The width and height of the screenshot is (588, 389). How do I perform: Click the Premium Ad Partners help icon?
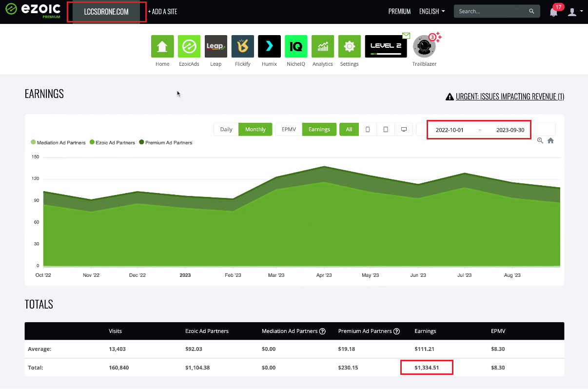tap(396, 331)
